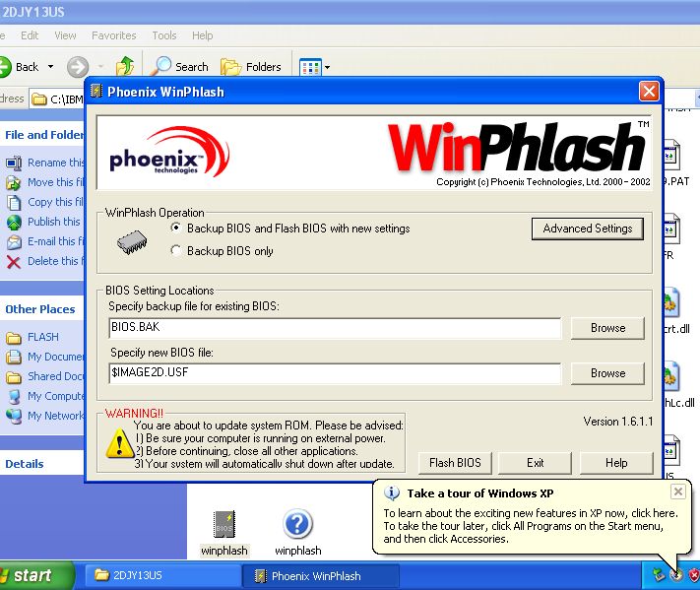700x590 pixels.
Task: Click Copy this file task
Action: pos(45,202)
